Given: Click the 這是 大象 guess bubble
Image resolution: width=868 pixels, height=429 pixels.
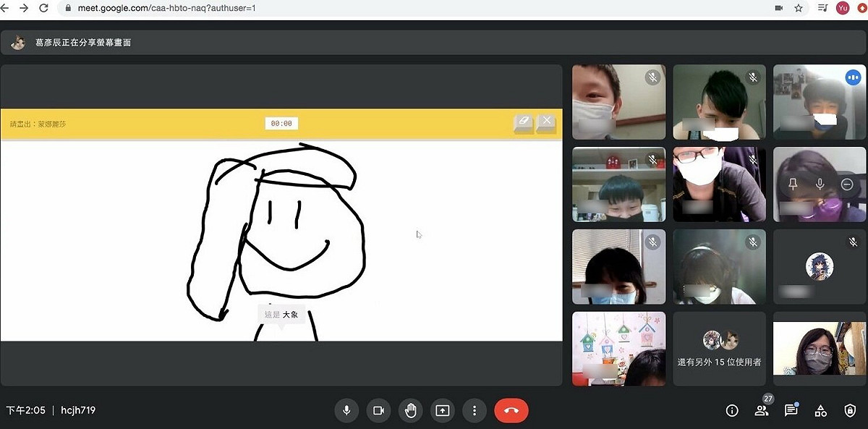Looking at the screenshot, I should click(281, 315).
